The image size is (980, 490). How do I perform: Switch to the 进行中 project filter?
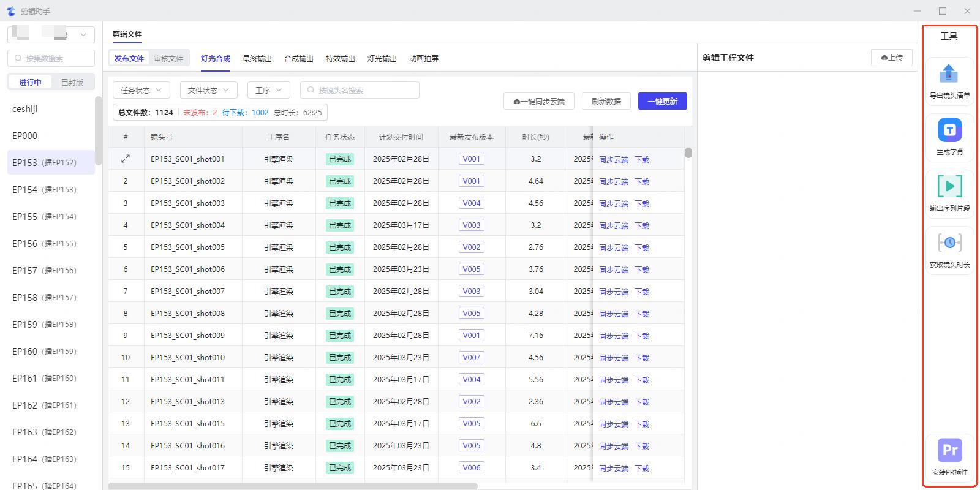point(30,82)
